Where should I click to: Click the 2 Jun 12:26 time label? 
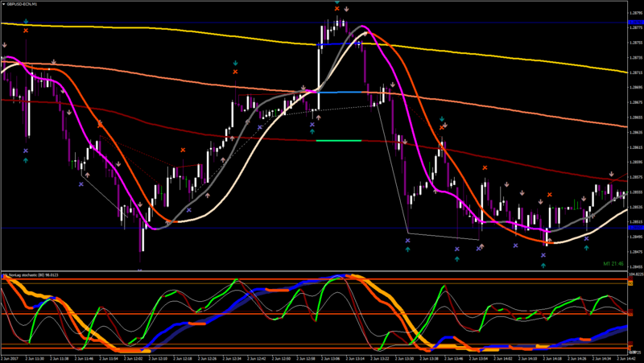(206, 358)
